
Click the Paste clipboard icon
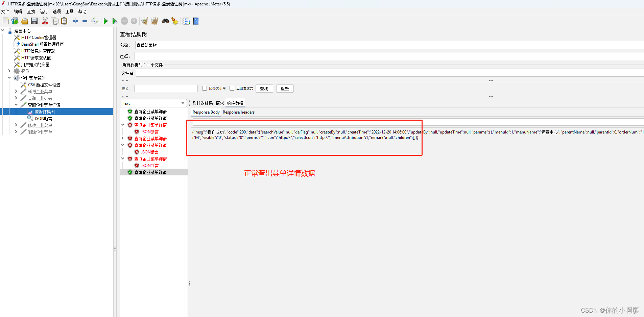click(x=64, y=21)
